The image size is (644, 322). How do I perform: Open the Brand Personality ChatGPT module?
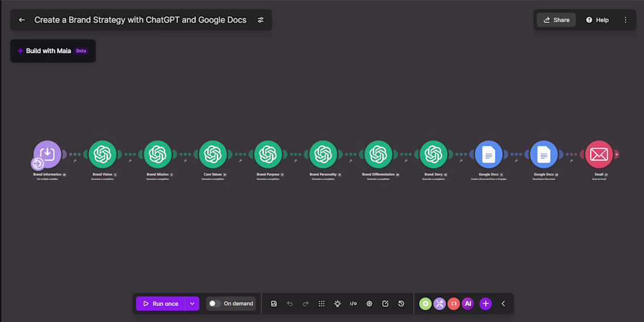click(x=323, y=154)
